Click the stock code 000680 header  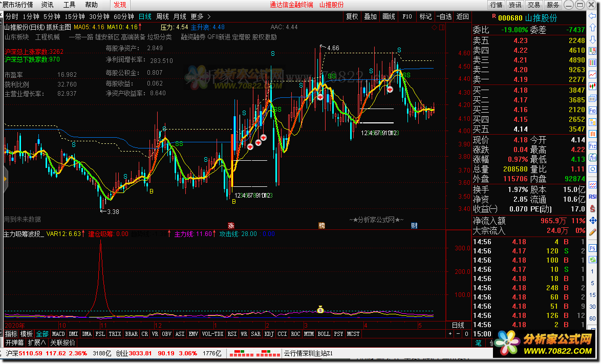[x=510, y=18]
